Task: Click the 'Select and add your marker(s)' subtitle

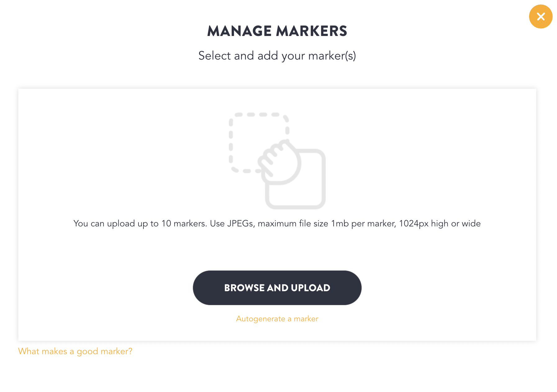Action: [277, 56]
